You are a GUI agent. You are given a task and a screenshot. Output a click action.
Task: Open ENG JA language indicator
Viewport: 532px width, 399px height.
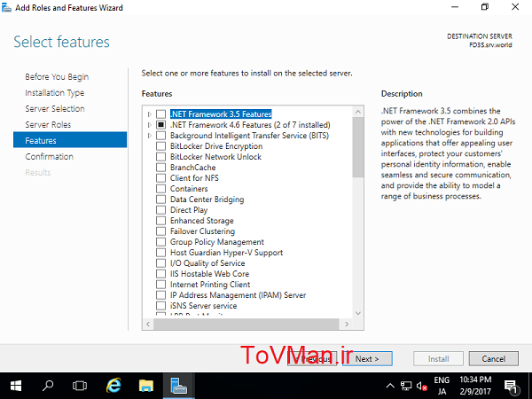(x=442, y=386)
